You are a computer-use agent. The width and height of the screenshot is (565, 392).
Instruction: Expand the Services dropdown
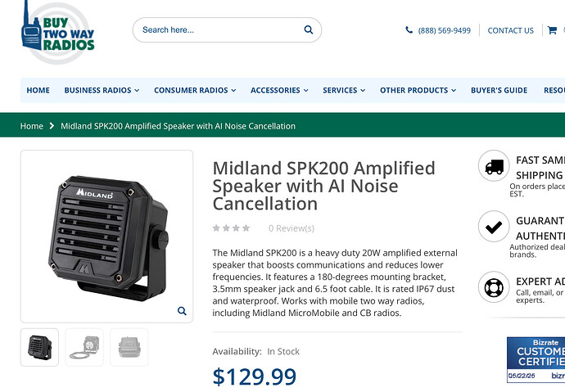[x=344, y=90]
